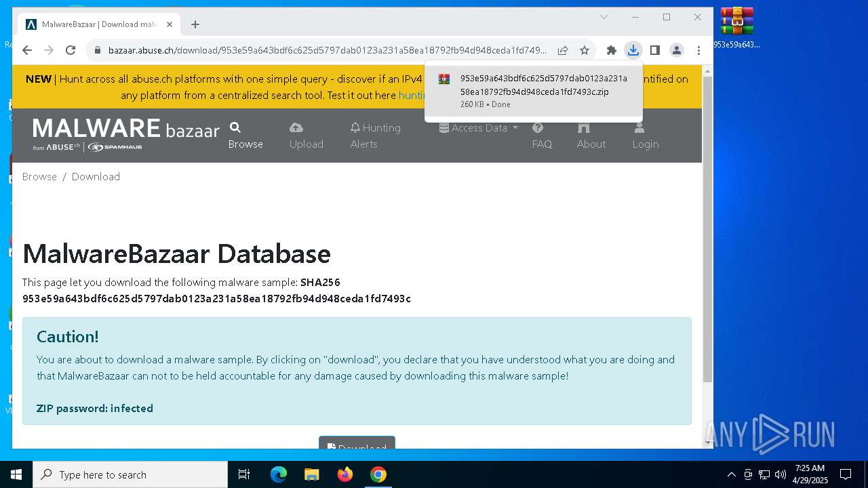Expand the Access Data dropdown
This screenshot has width=868, height=488.
pyautogui.click(x=479, y=127)
